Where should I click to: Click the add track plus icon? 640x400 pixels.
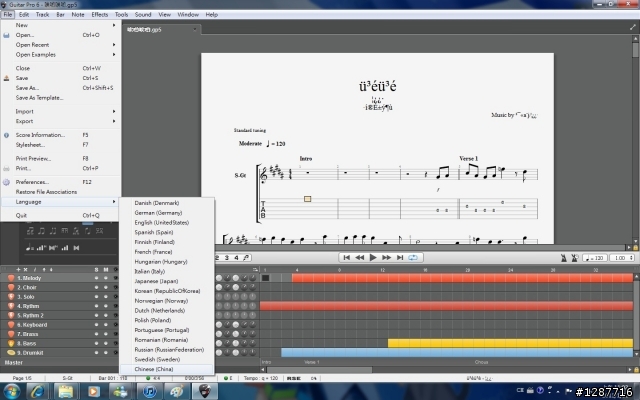(x=18, y=269)
